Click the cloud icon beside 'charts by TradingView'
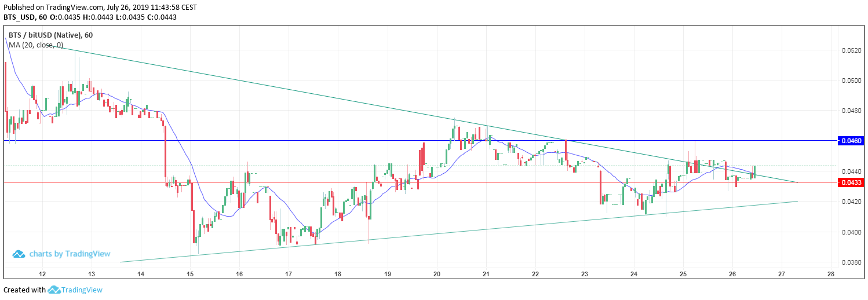Screen dimensions: 868x300 (x=19, y=254)
